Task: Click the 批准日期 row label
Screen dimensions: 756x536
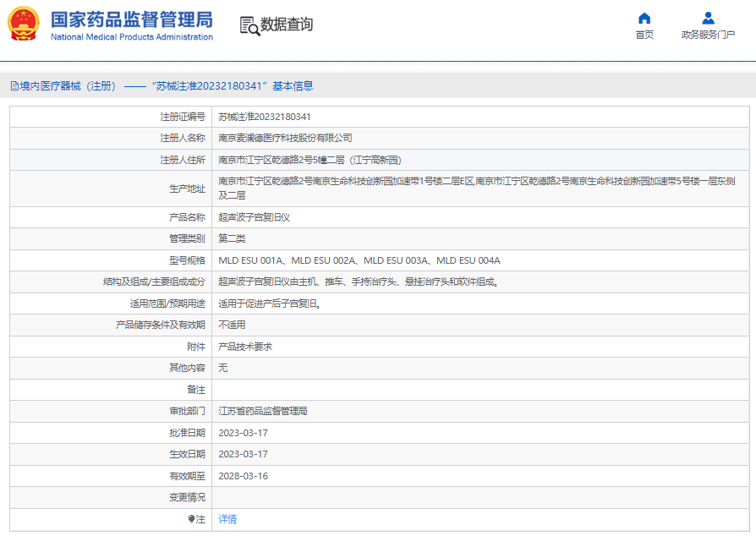Action: [x=187, y=433]
